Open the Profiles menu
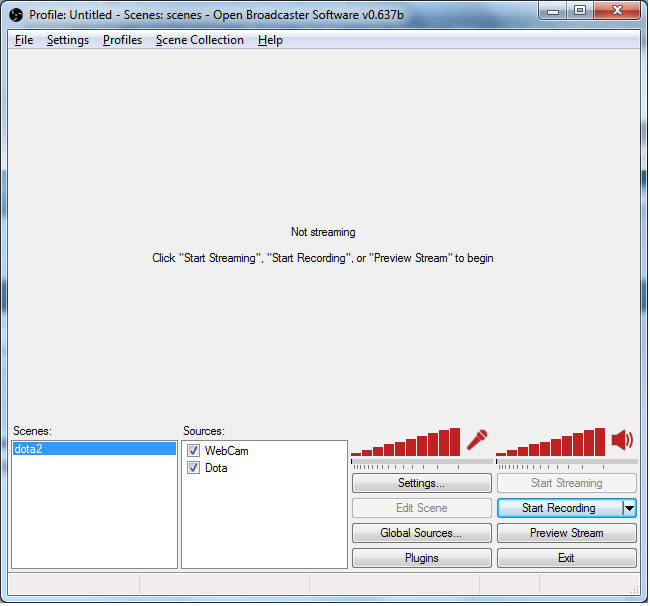This screenshot has width=650, height=606. pyautogui.click(x=123, y=40)
